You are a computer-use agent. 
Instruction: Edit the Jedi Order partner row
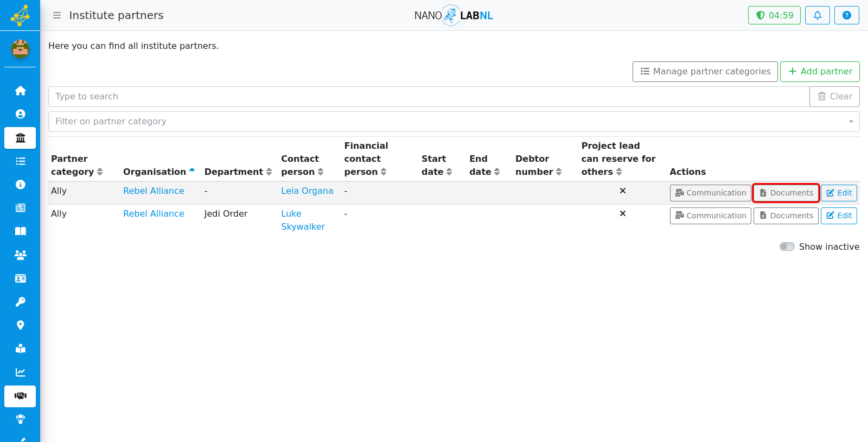click(x=839, y=216)
